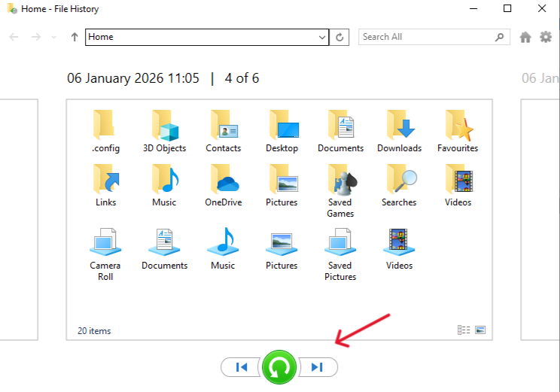Open the Searches folder
This screenshot has height=392, width=560.
pyautogui.click(x=399, y=186)
